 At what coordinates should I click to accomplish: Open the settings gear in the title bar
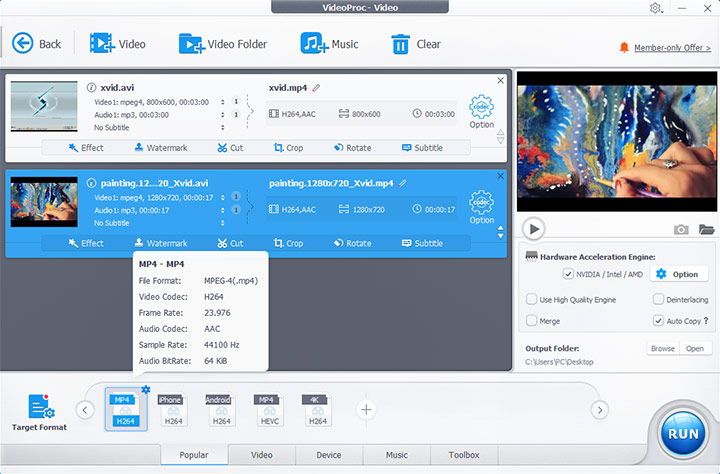[655, 8]
